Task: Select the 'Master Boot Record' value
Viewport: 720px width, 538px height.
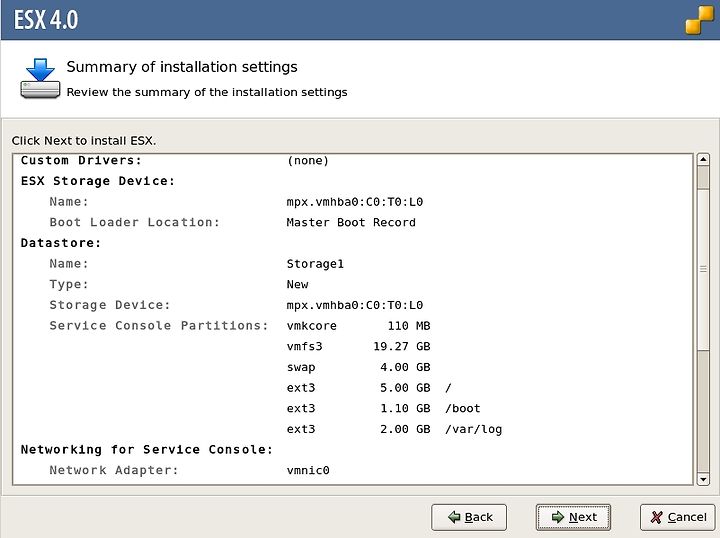Action: click(x=351, y=222)
